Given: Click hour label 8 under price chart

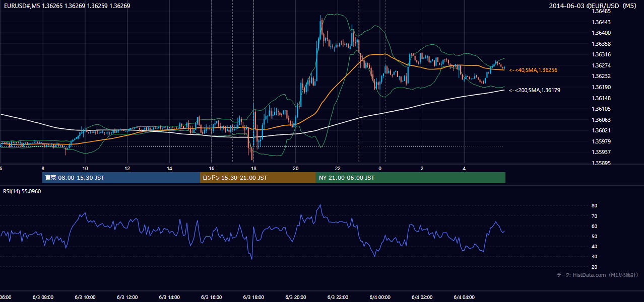Looking at the screenshot, I should click(43, 168).
